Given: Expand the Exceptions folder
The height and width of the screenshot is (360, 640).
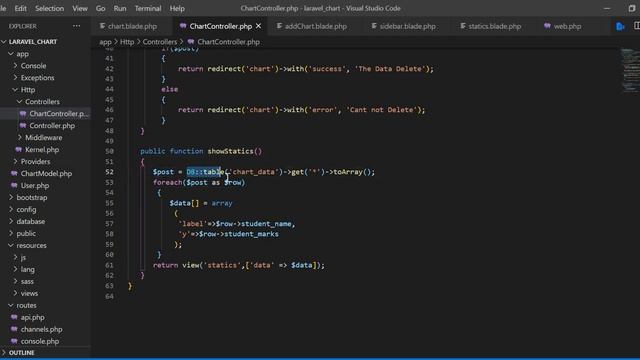Looking at the screenshot, I should [37, 78].
